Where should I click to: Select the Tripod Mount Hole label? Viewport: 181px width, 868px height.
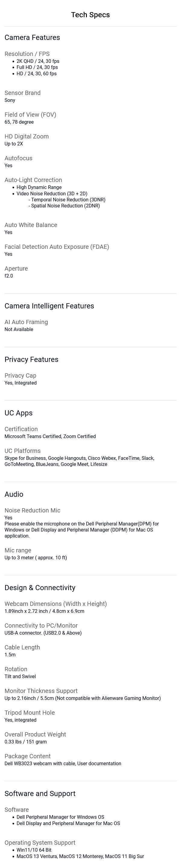click(x=30, y=713)
